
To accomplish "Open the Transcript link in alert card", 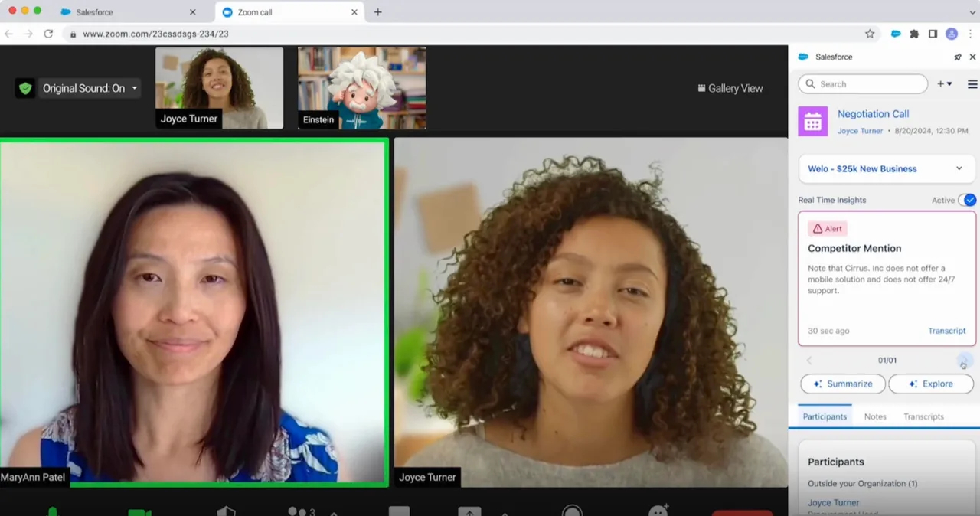I will pyautogui.click(x=946, y=331).
